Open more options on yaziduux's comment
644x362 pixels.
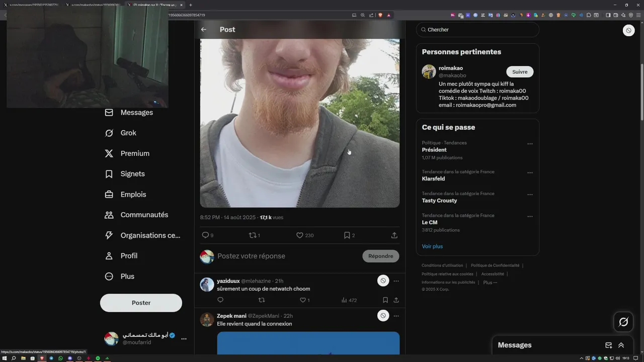pyautogui.click(x=396, y=281)
